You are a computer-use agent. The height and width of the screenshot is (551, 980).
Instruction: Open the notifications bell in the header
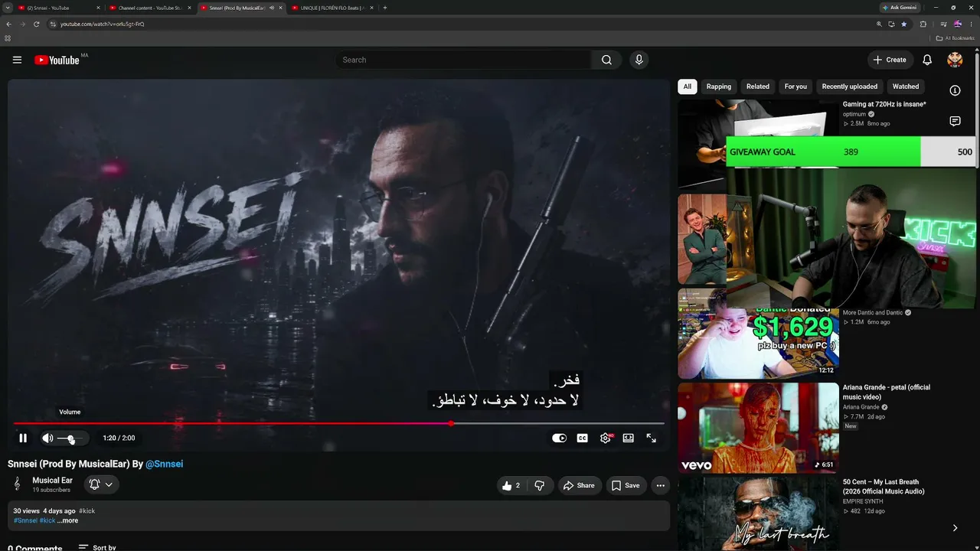point(927,60)
